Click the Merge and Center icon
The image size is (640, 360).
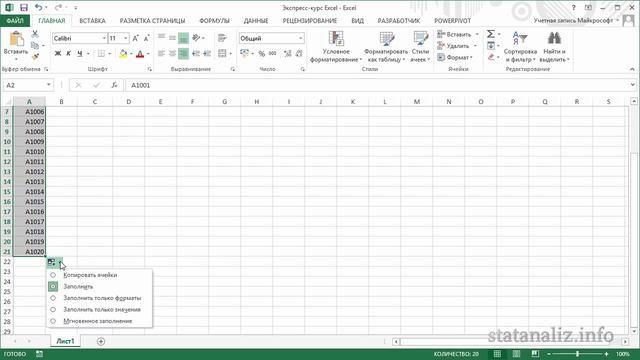[x=222, y=53]
